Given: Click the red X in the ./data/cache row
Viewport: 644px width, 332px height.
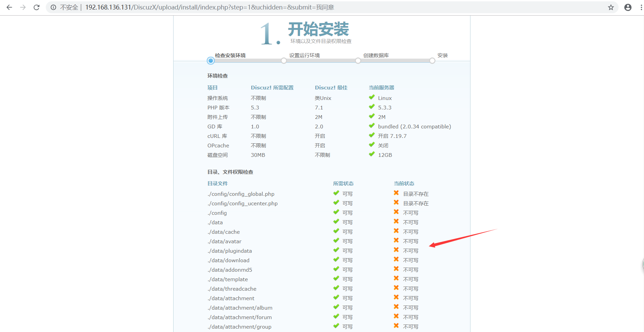Looking at the screenshot, I should [x=396, y=231].
